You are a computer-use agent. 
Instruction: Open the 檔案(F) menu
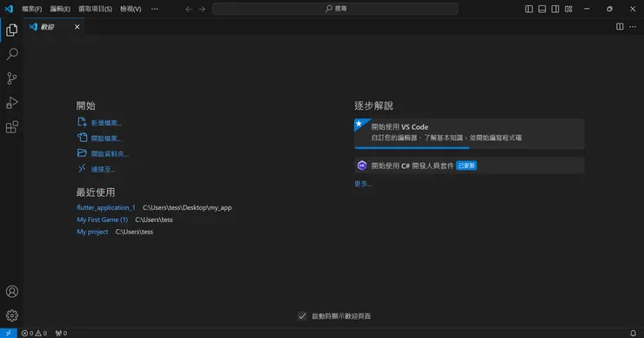click(31, 9)
